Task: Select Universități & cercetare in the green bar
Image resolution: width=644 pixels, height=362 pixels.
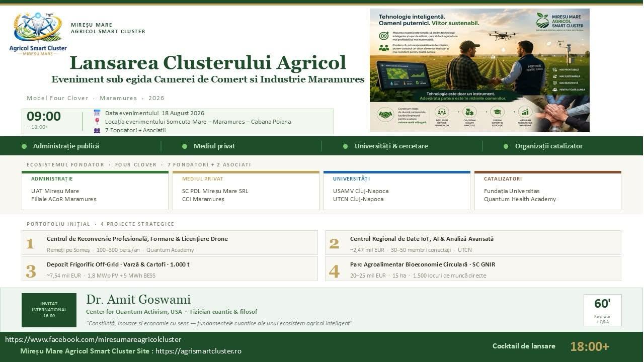Action: [x=391, y=146]
